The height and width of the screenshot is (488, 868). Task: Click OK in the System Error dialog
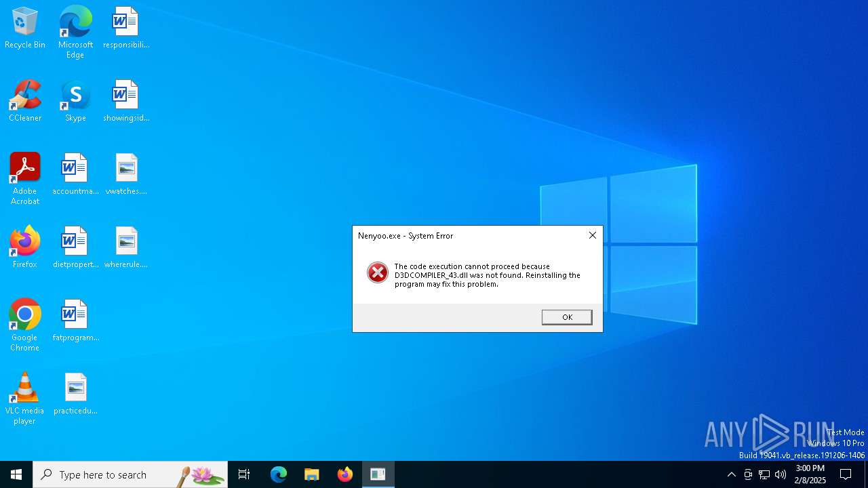point(567,317)
